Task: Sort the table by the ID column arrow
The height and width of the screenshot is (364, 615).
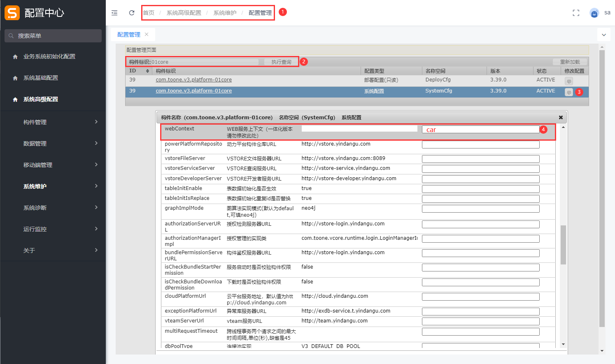Action: point(148,71)
